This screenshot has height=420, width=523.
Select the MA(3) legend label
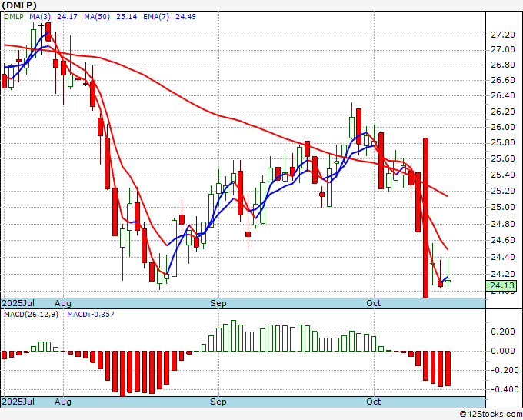tap(40, 16)
